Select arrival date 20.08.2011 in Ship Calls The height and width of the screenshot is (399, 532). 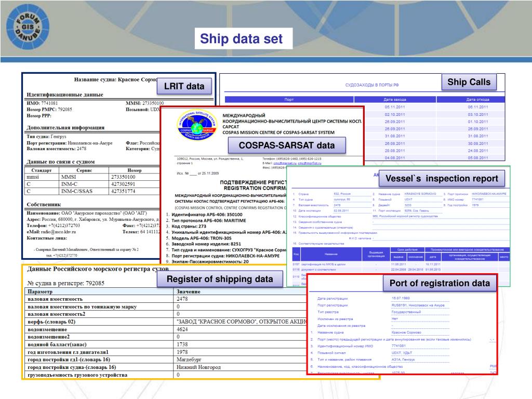click(395, 151)
